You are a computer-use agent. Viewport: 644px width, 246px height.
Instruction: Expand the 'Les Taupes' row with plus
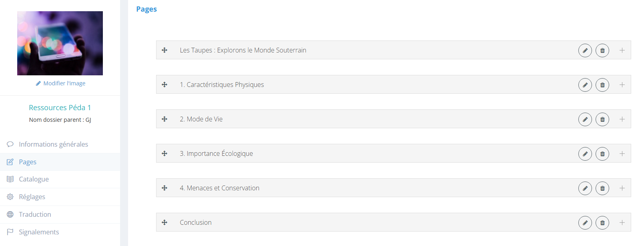click(622, 50)
